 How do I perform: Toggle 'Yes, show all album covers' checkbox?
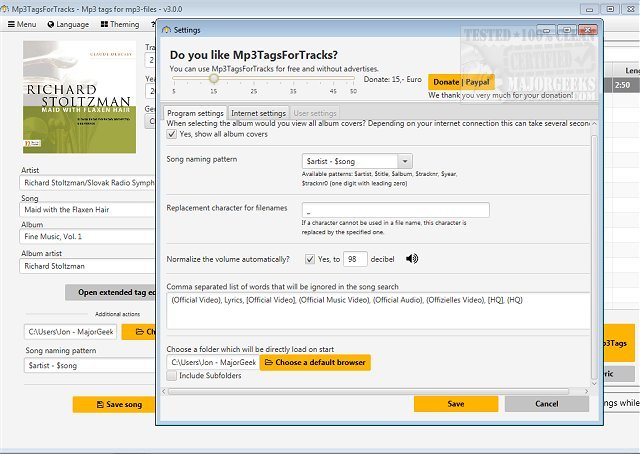click(172, 134)
